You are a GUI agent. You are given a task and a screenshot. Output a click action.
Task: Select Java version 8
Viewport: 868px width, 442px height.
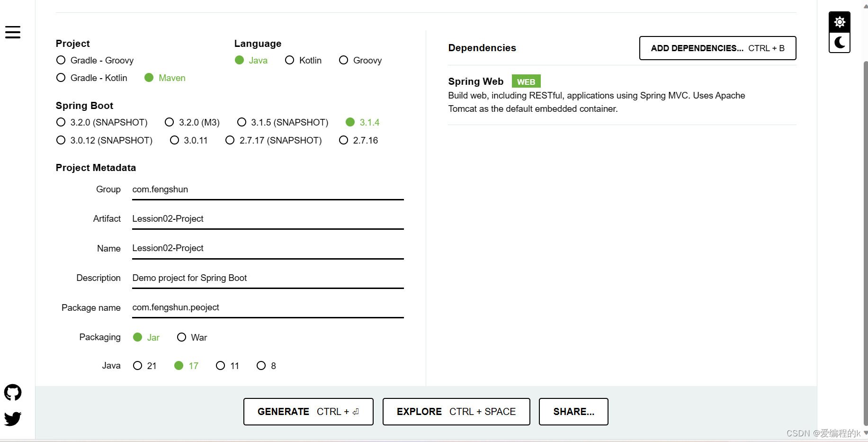pyautogui.click(x=266, y=366)
